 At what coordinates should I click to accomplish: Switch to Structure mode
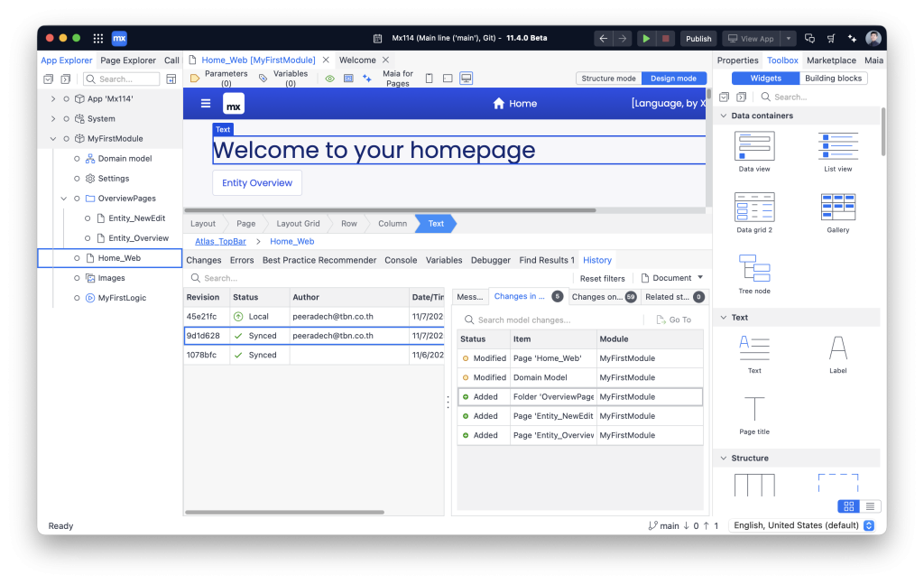(608, 79)
